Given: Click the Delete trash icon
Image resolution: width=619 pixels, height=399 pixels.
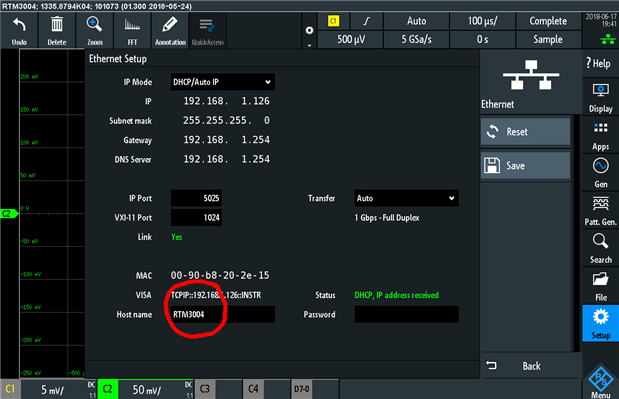Looking at the screenshot, I should pyautogui.click(x=57, y=30).
